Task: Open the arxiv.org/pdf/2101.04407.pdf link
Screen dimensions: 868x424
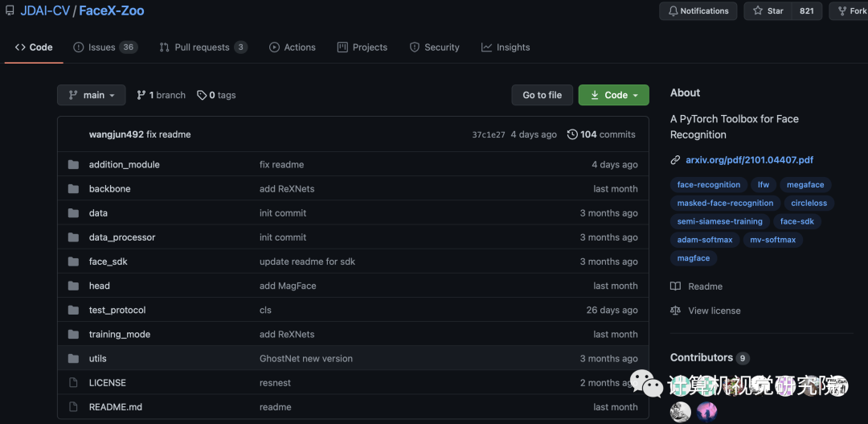Action: pyautogui.click(x=750, y=160)
